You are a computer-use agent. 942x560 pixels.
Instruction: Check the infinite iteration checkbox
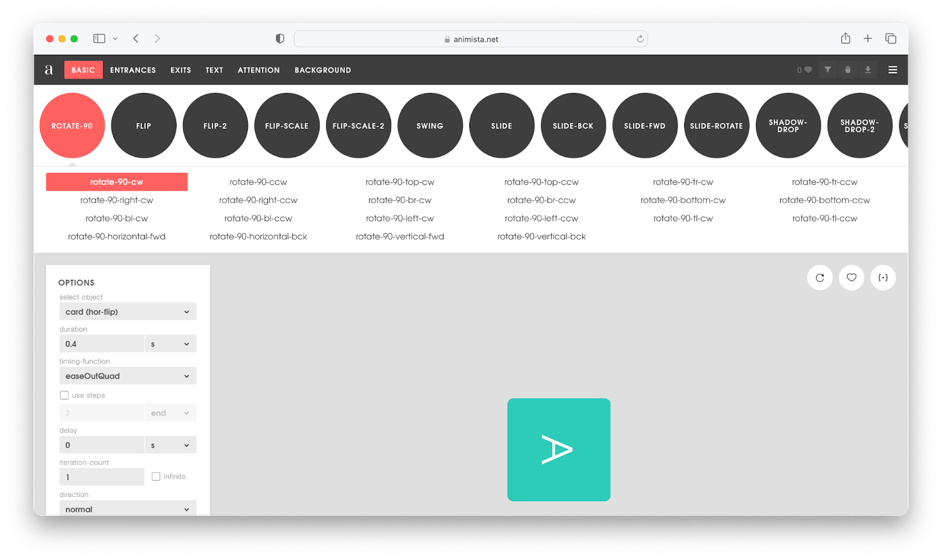(156, 476)
